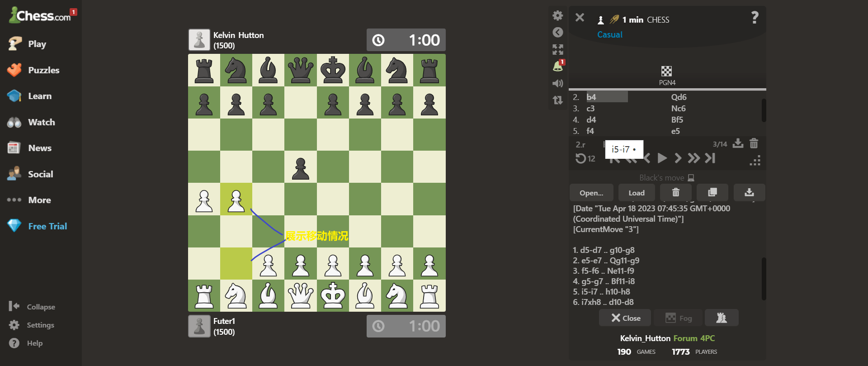Click Kelvin Hutton's avatar
Viewport: 868px width, 366px height.
(x=199, y=40)
